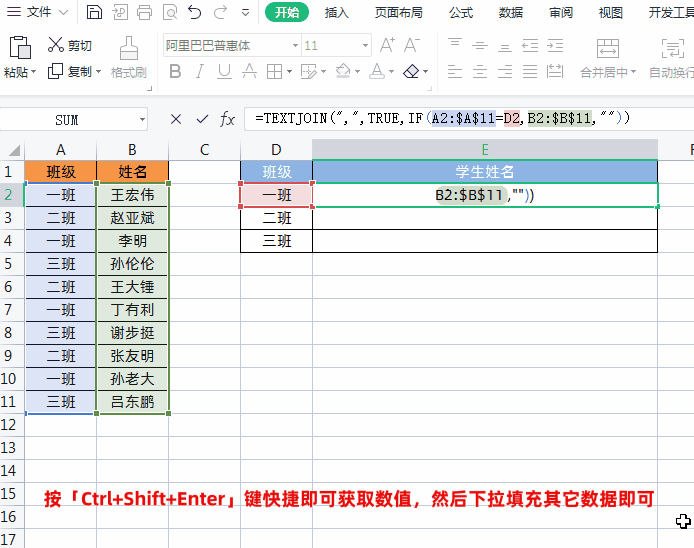Open the 文件 menu
Image resolution: width=694 pixels, height=548 pixels.
[x=39, y=12]
